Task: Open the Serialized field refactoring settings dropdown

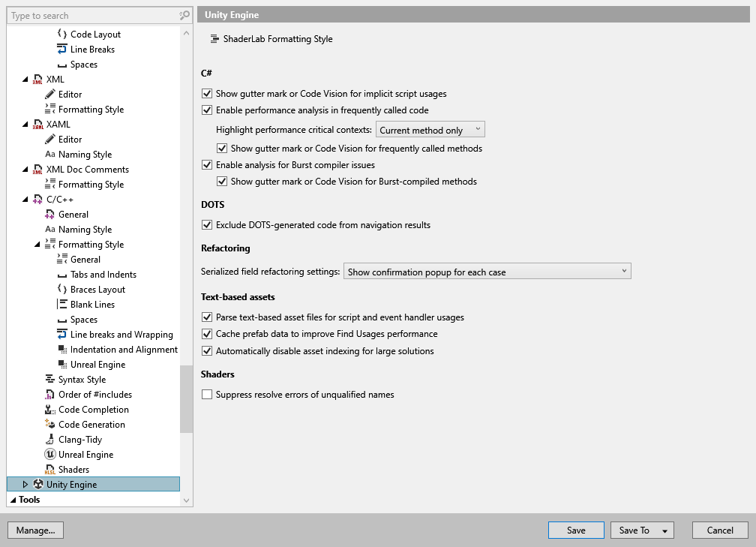Action: pos(486,271)
